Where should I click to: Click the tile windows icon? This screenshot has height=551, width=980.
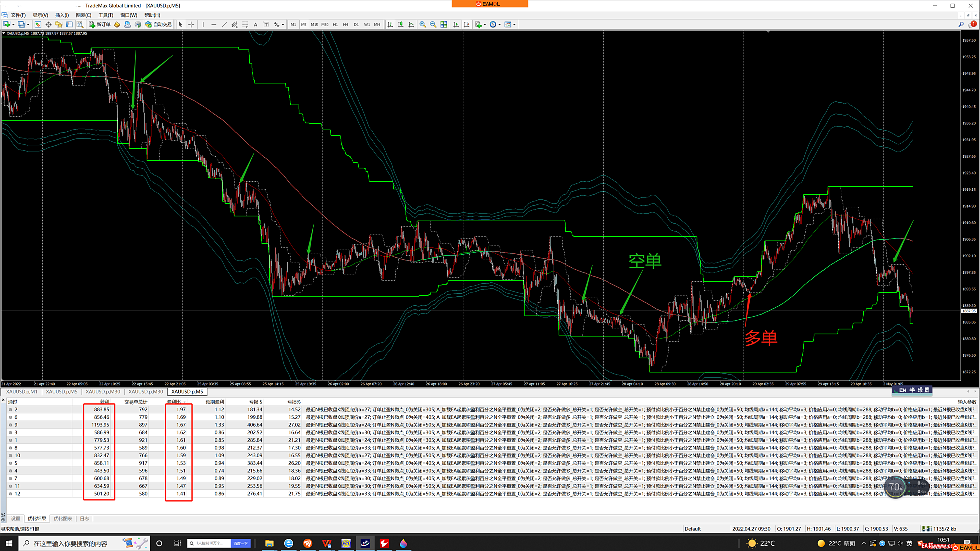(x=444, y=24)
